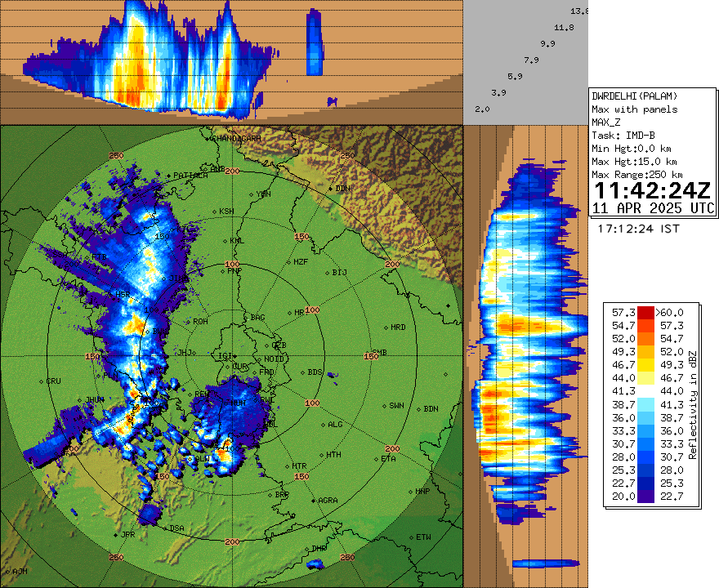Click the dark red >60.0 dBZ legend swatch
This screenshot has width=719, height=588.
pos(645,313)
